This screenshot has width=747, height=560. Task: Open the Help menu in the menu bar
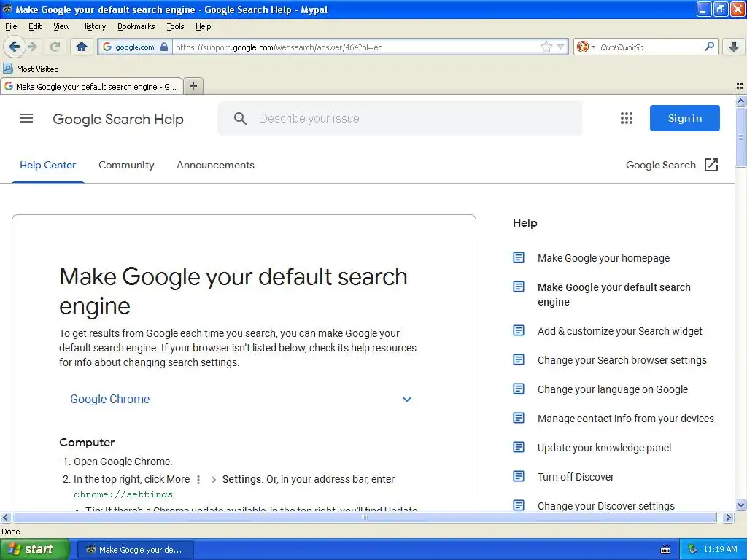coord(203,26)
